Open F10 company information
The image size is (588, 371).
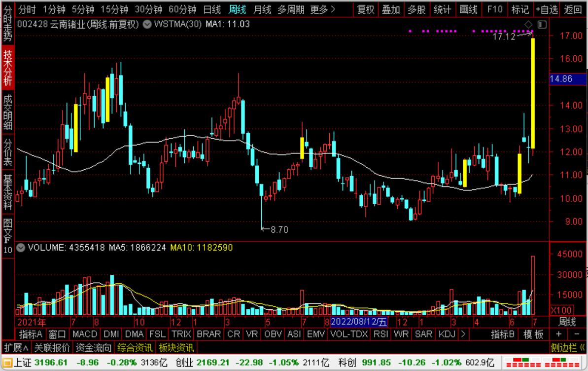(x=495, y=9)
